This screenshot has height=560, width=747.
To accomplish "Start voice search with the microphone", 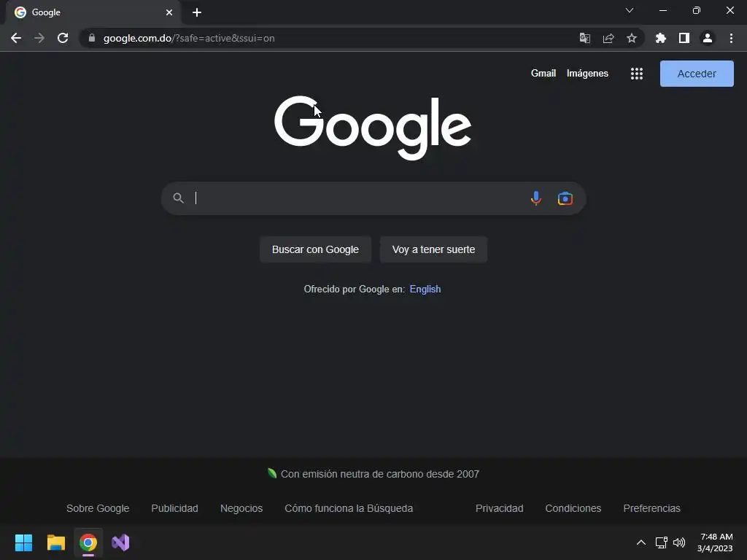I will tap(536, 198).
